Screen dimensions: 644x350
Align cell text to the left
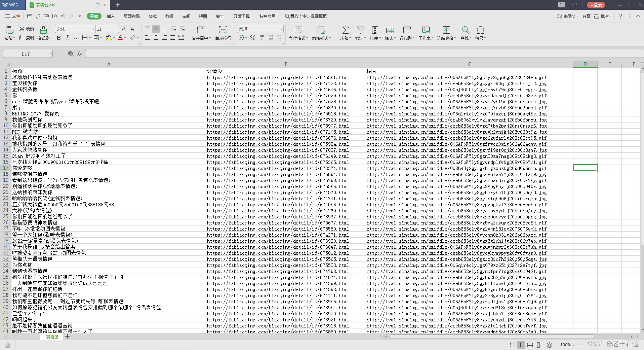[x=148, y=38]
